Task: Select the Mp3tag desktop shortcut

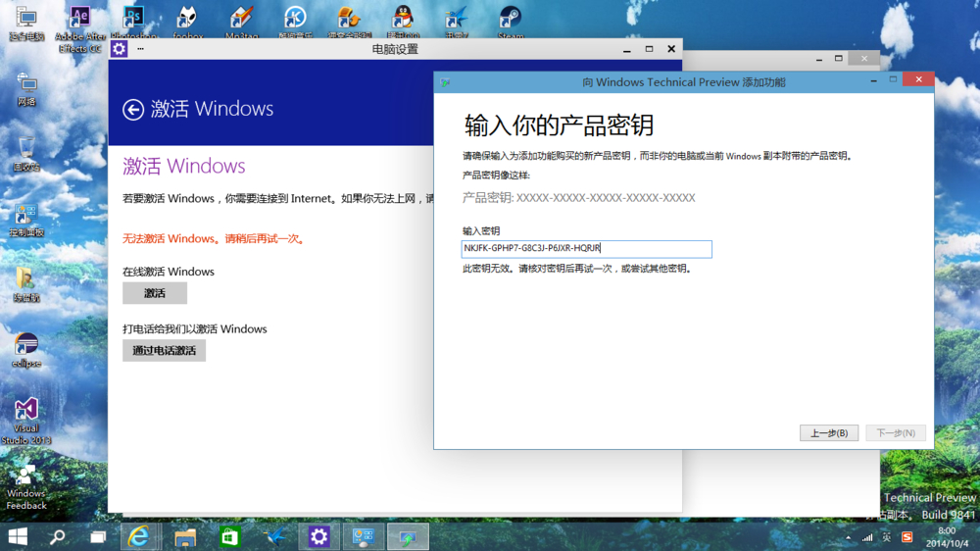Action: coord(241,22)
